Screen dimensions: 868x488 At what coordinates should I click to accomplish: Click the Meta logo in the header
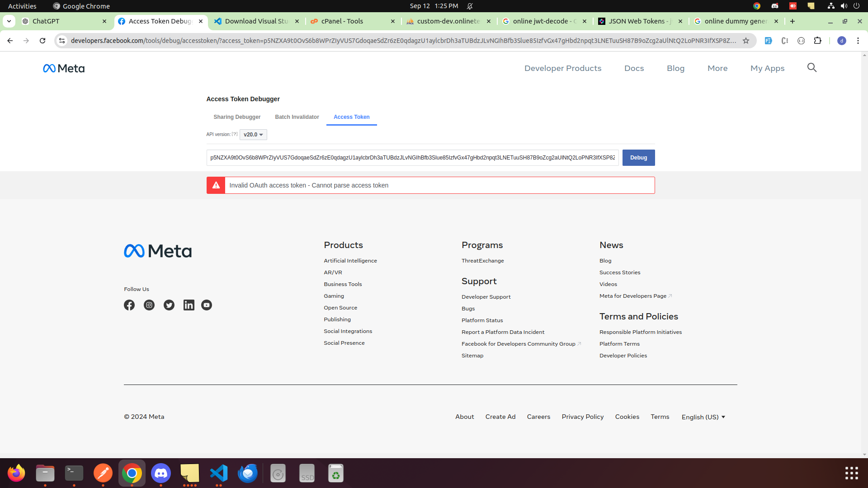64,68
